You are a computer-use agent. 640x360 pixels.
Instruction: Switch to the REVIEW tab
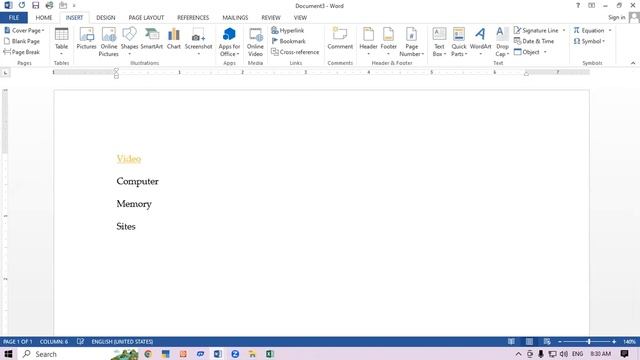(271, 18)
